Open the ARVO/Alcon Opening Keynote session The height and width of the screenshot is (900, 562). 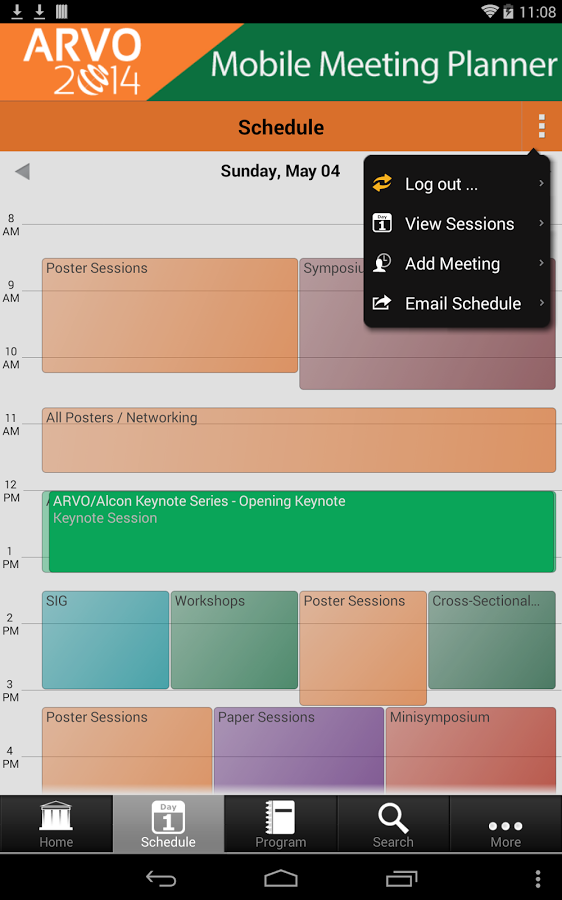coord(302,532)
